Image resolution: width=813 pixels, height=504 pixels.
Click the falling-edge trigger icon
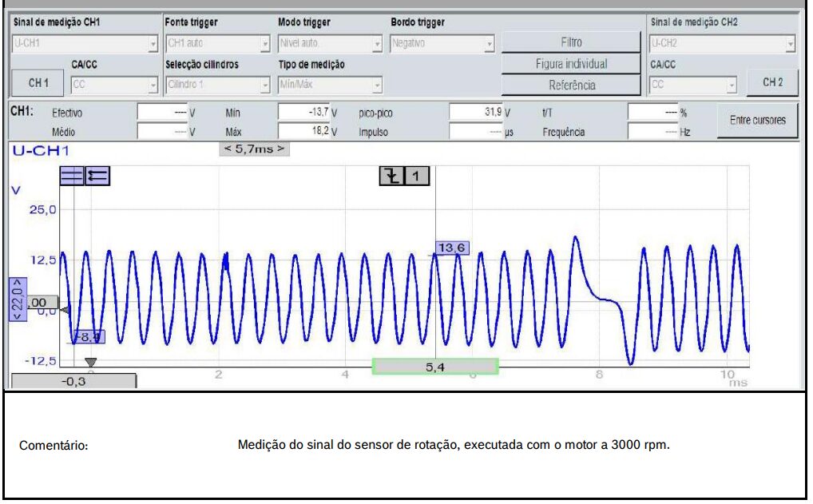(391, 176)
